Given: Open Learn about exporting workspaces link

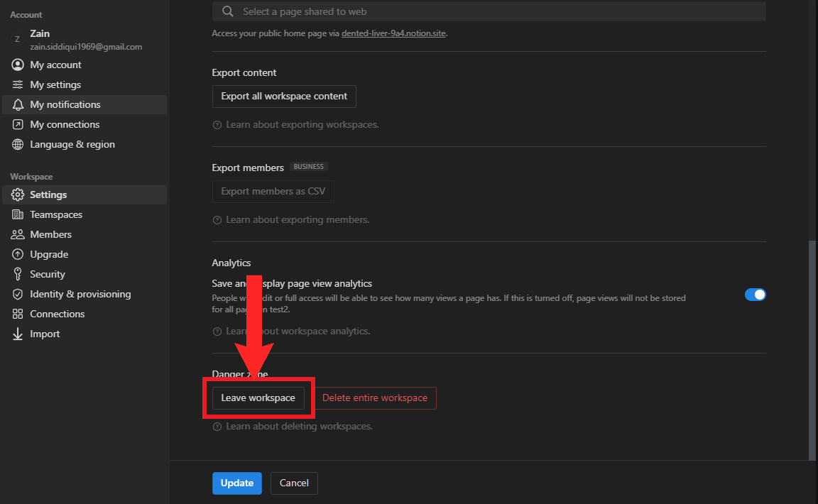Looking at the screenshot, I should (x=302, y=124).
